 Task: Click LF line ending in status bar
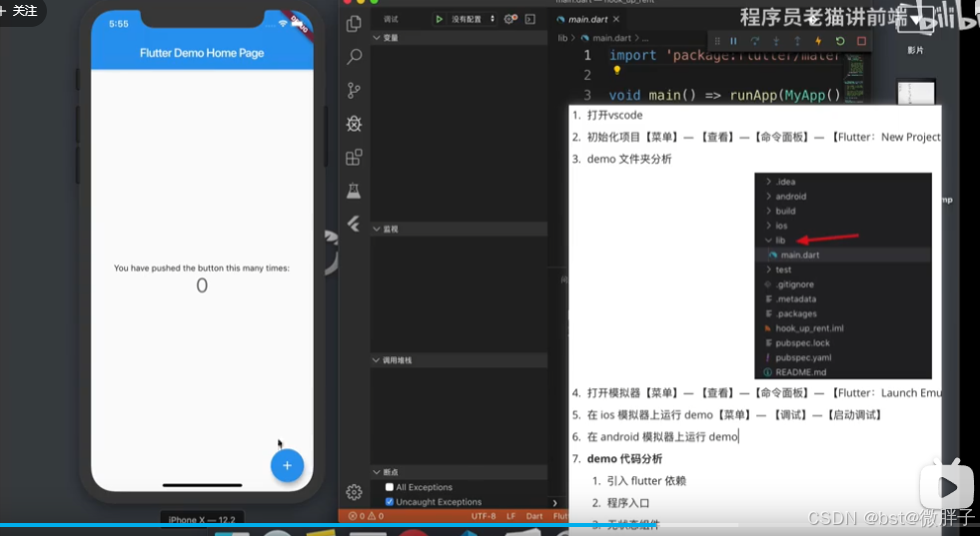pos(510,516)
